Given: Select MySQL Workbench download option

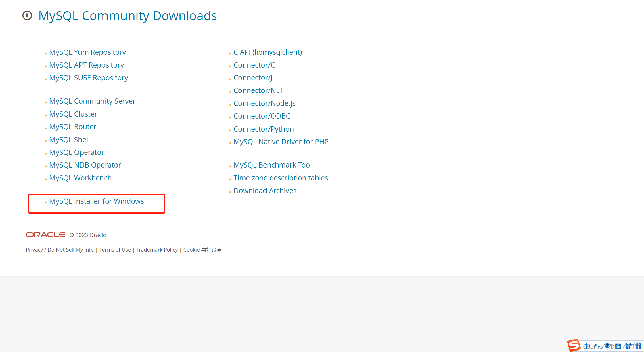Looking at the screenshot, I should click(80, 178).
